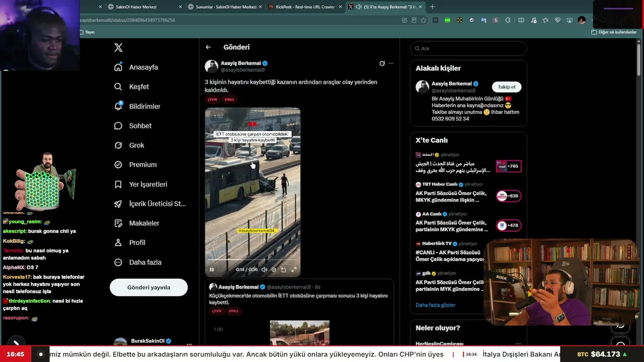This screenshot has width=644, height=362.
Task: Open the quoted post's video thumbnail
Action: point(300,332)
